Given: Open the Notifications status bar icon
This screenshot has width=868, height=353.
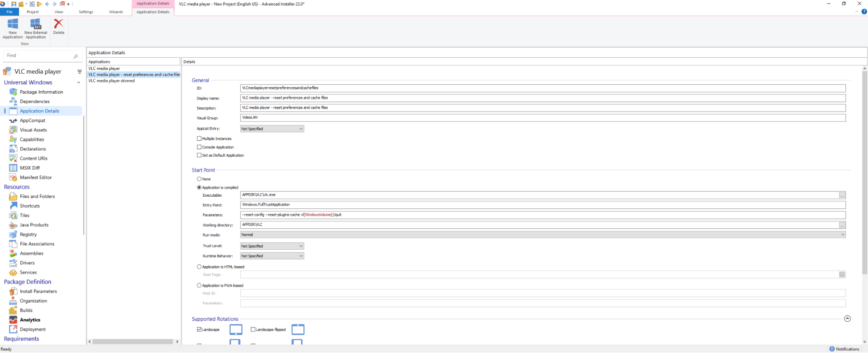Looking at the screenshot, I should [x=832, y=349].
